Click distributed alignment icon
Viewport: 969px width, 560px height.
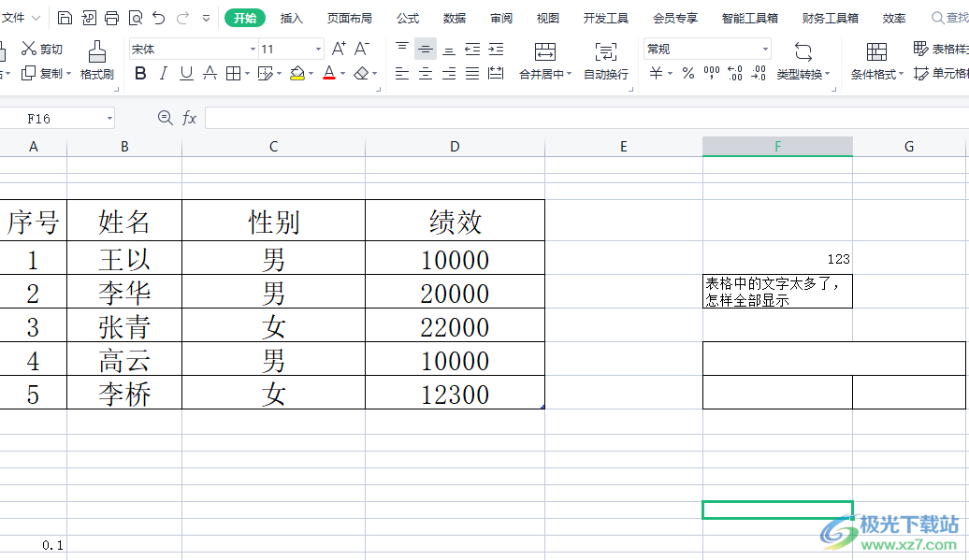point(496,74)
